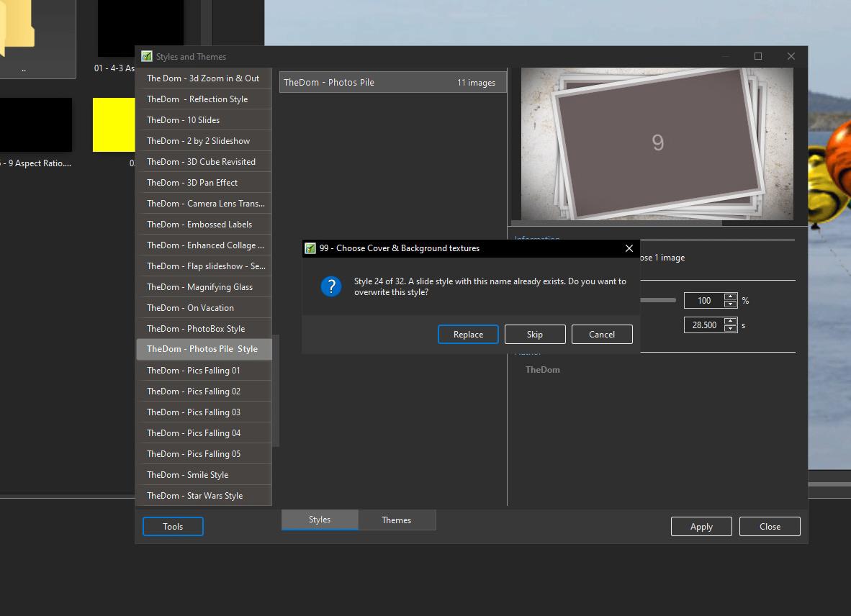Image resolution: width=851 pixels, height=616 pixels.
Task: Maximize the Styles and Themes window
Action: [x=758, y=56]
